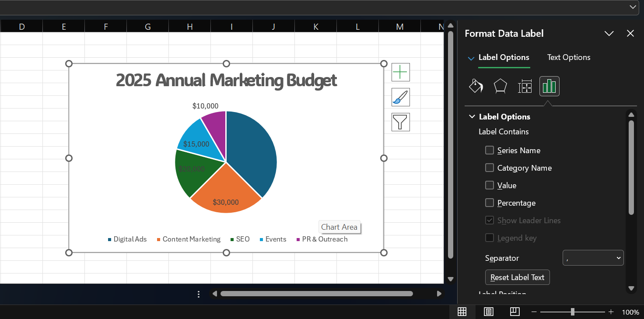Switch to Normal view in status bar
The image size is (644, 319).
(462, 312)
